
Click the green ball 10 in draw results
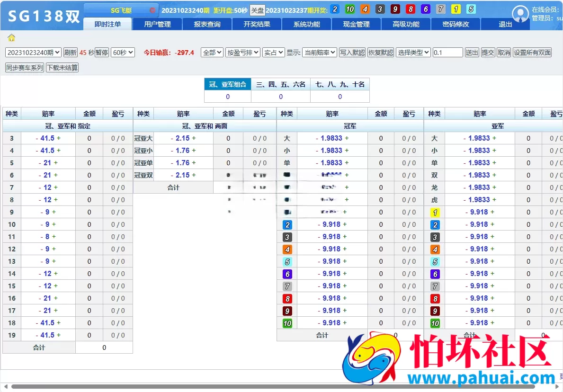pyautogui.click(x=350, y=9)
